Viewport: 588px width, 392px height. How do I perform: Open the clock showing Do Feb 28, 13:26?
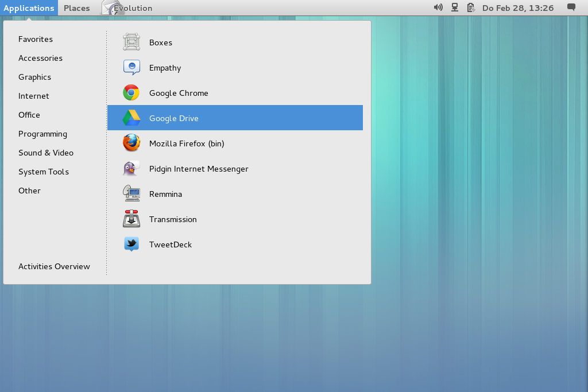[518, 8]
